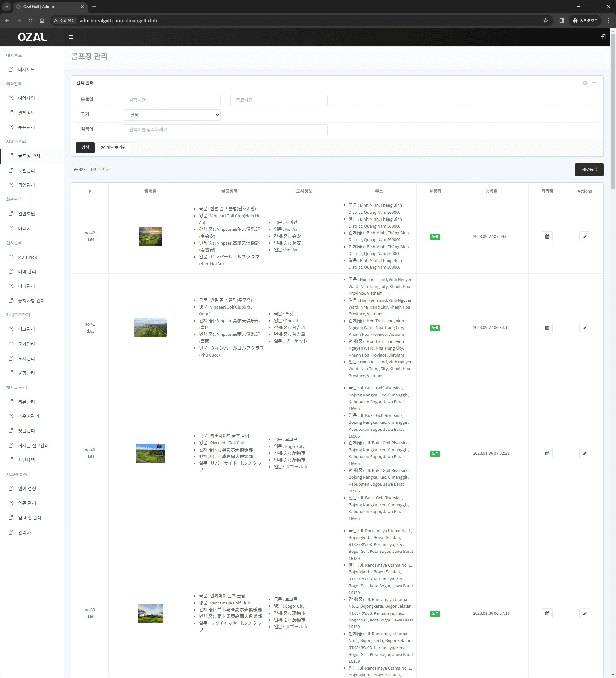Viewport: 616px width, 678px height.
Task: Go to 예약내역 sidebar menu item
Action: (x=27, y=98)
